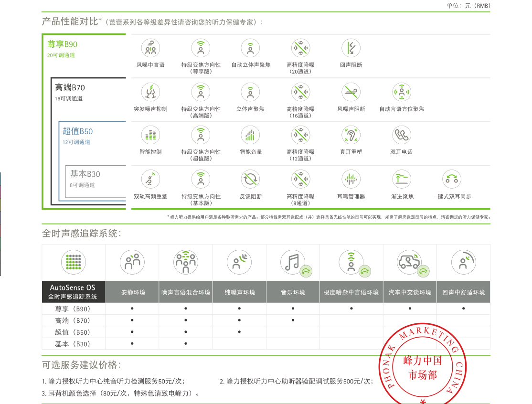Click the 全时声感追踪系统 heading
Viewport: 532px width, 404px height.
pyautogui.click(x=82, y=234)
